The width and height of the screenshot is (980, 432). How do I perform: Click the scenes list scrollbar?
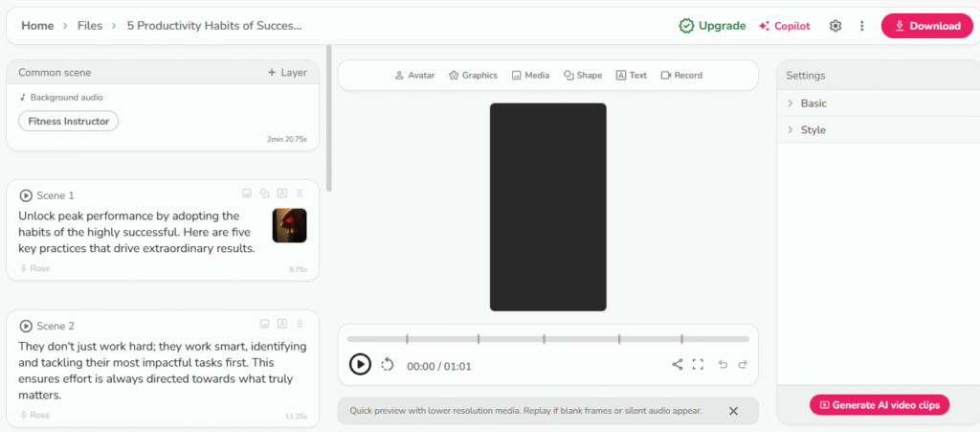(329, 118)
